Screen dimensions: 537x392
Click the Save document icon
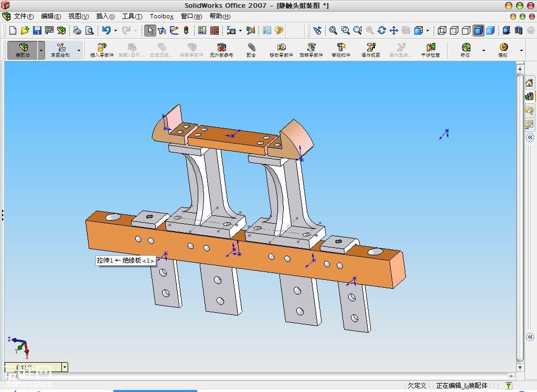click(37, 30)
